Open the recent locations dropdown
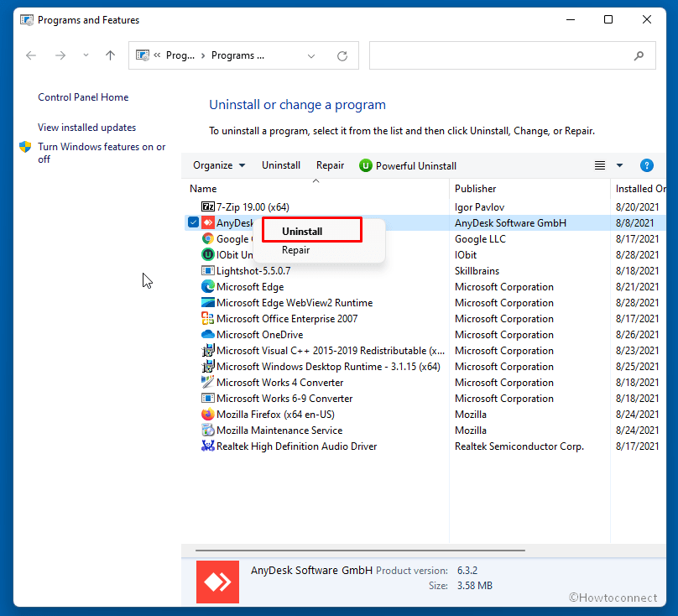Image resolution: width=678 pixels, height=616 pixels. pos(86,55)
